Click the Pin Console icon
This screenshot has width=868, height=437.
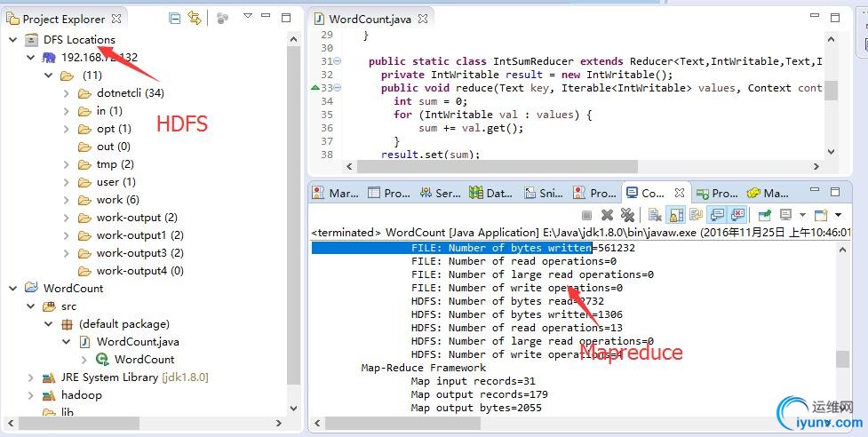(766, 215)
